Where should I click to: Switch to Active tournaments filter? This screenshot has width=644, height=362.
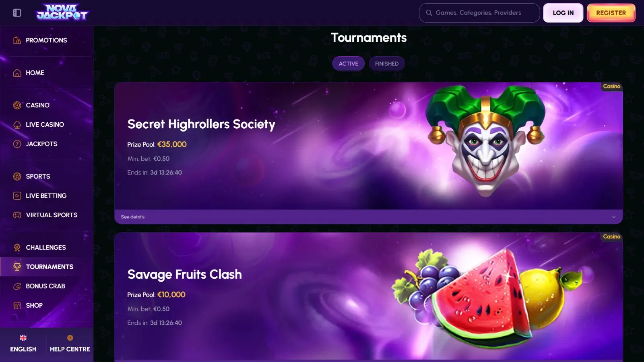pyautogui.click(x=349, y=64)
